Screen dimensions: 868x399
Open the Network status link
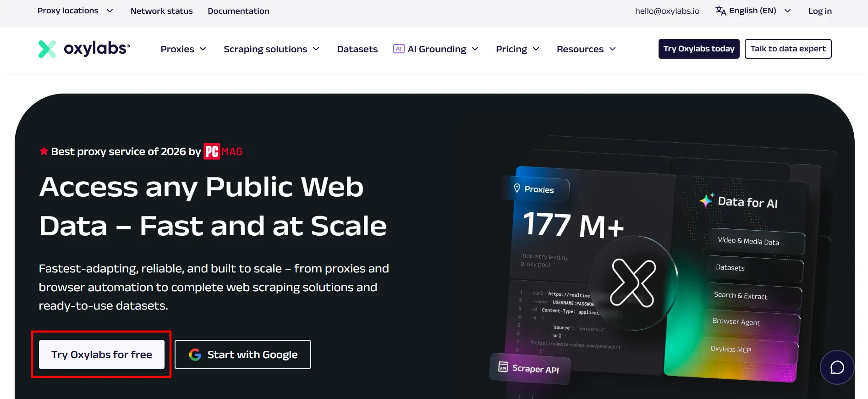(161, 11)
